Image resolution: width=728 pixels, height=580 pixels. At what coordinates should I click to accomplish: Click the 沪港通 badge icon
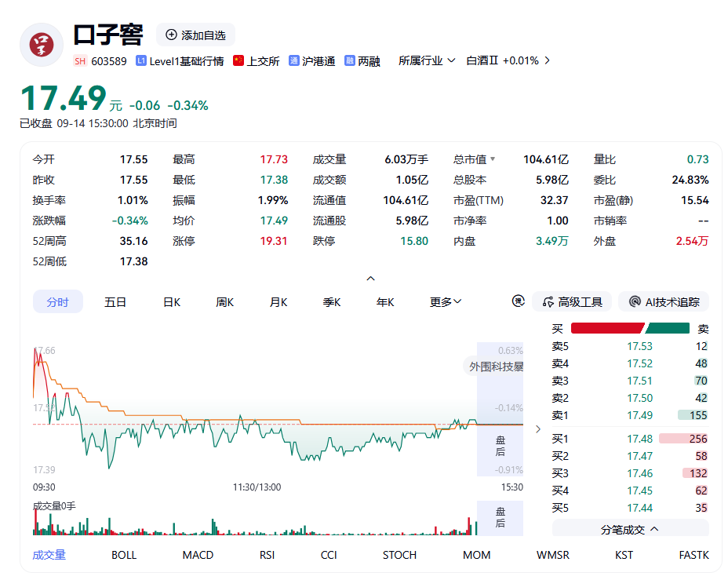pyautogui.click(x=294, y=61)
